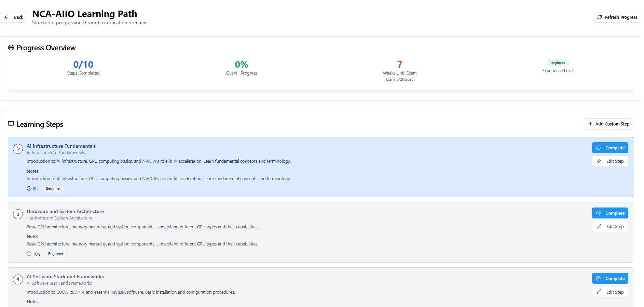Click the overall progress bar

tap(320, 91)
